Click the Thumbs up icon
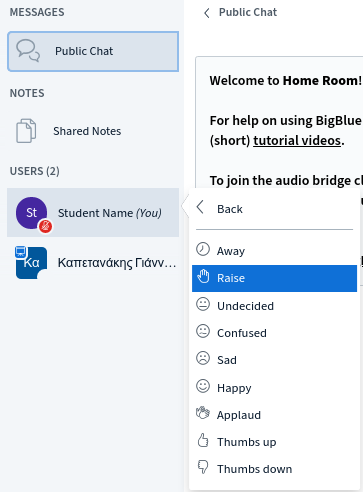 pyautogui.click(x=203, y=441)
